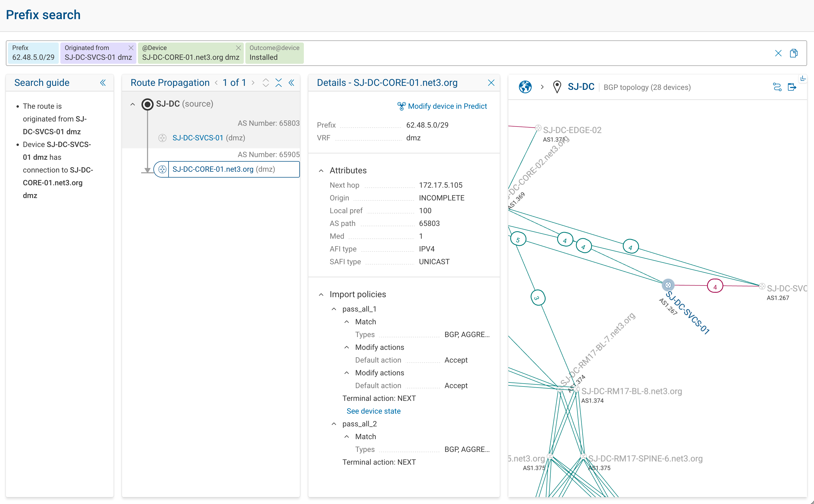The image size is (814, 504).
Task: Collapse the SJ-DC source group
Action: tap(133, 104)
